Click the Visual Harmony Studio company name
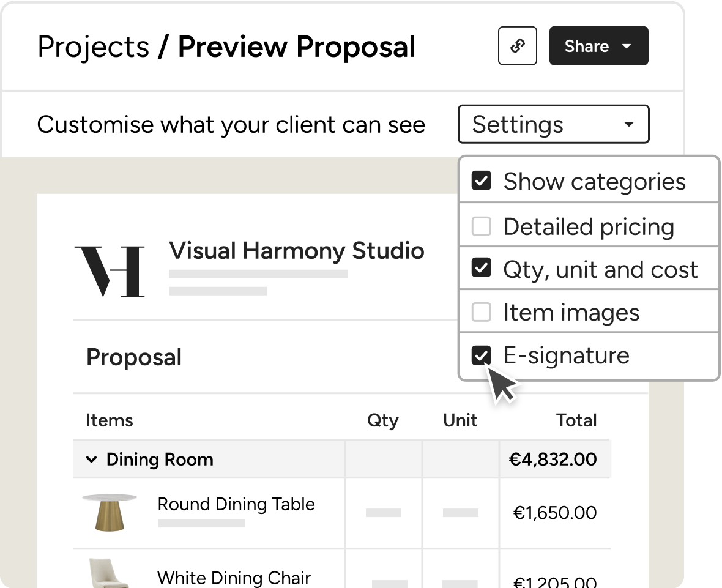The image size is (722, 588). (297, 251)
